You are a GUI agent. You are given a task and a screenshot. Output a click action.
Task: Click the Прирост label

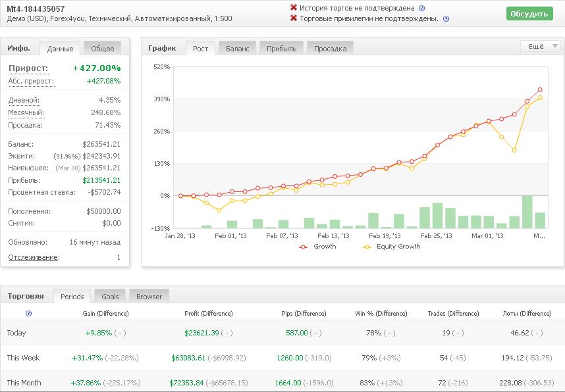(28, 68)
